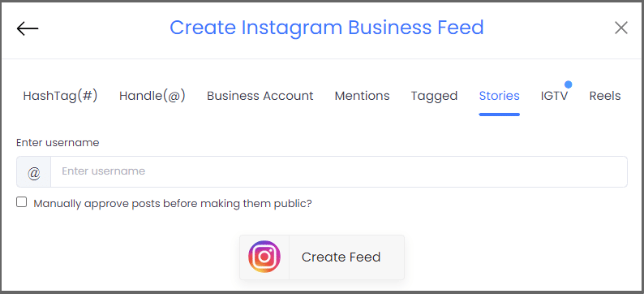The image size is (644, 294).
Task: Click the Instagram logo icon
Action: (x=264, y=257)
